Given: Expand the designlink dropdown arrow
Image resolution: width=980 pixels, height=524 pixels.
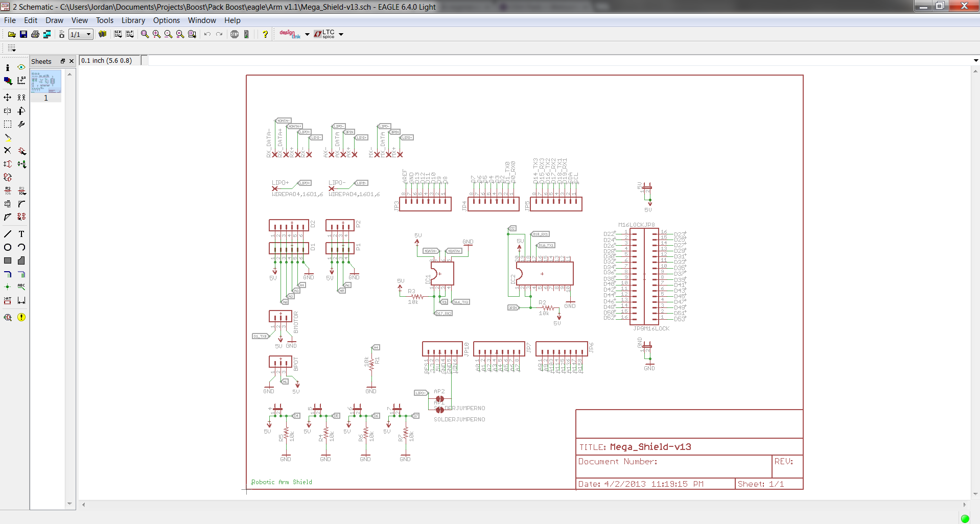Looking at the screenshot, I should (307, 34).
